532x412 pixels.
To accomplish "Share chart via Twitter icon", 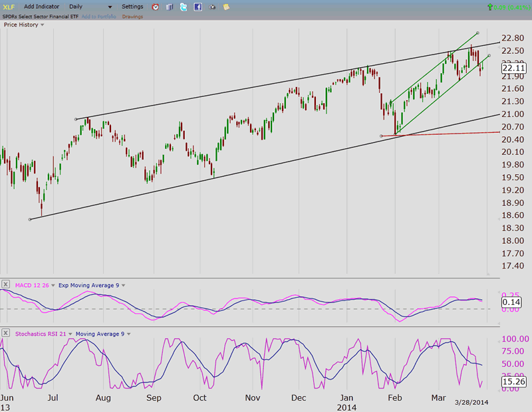I will [184, 7].
